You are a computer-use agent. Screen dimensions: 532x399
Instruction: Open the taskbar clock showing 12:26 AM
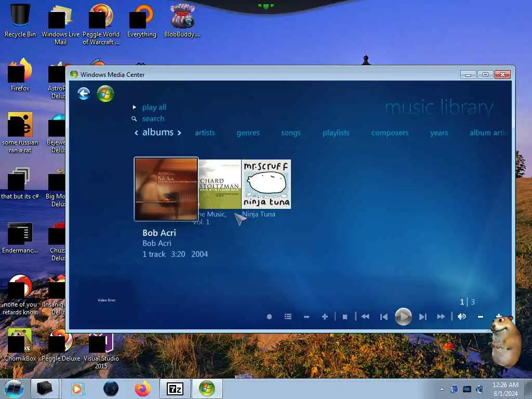[506, 389]
